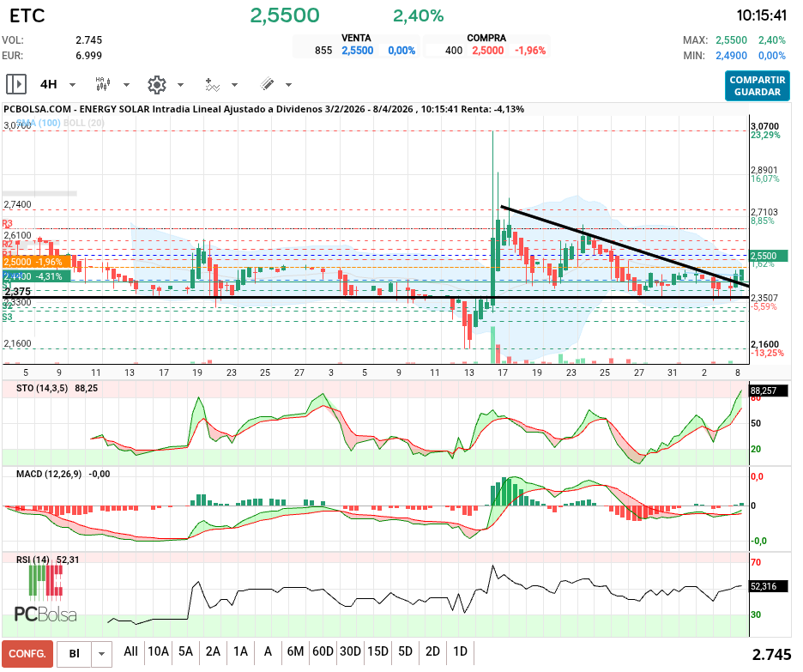The height and width of the screenshot is (672, 803).
Task: Click the EUR value 6.999
Action: click(x=88, y=55)
